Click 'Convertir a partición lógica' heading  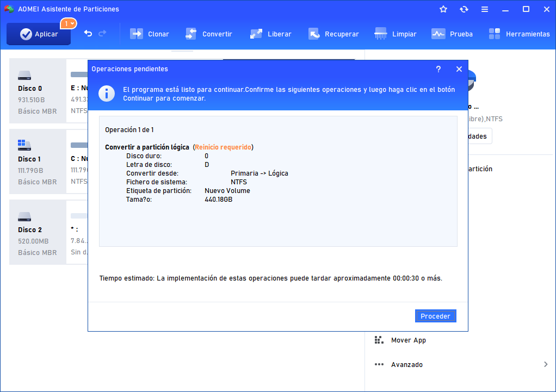(x=147, y=147)
